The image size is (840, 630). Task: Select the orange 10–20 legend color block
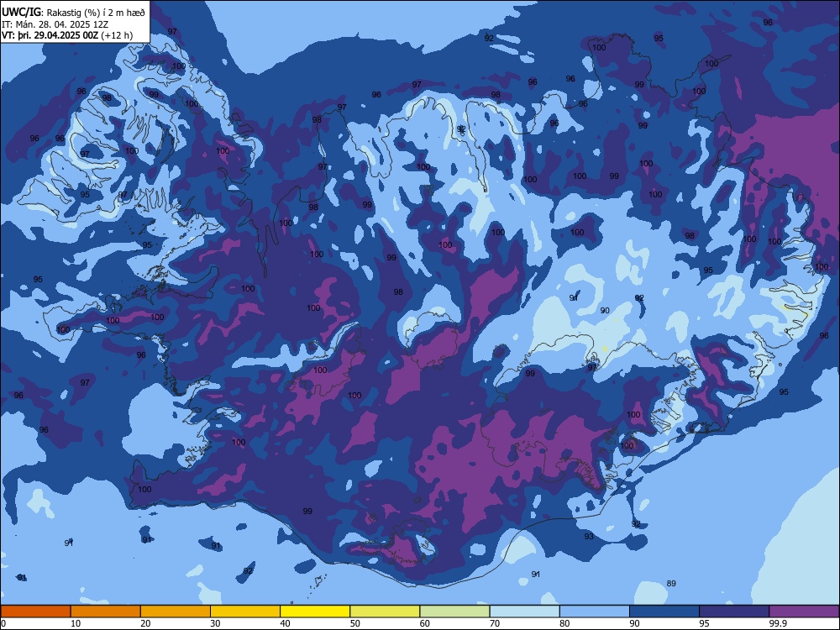coord(106,612)
